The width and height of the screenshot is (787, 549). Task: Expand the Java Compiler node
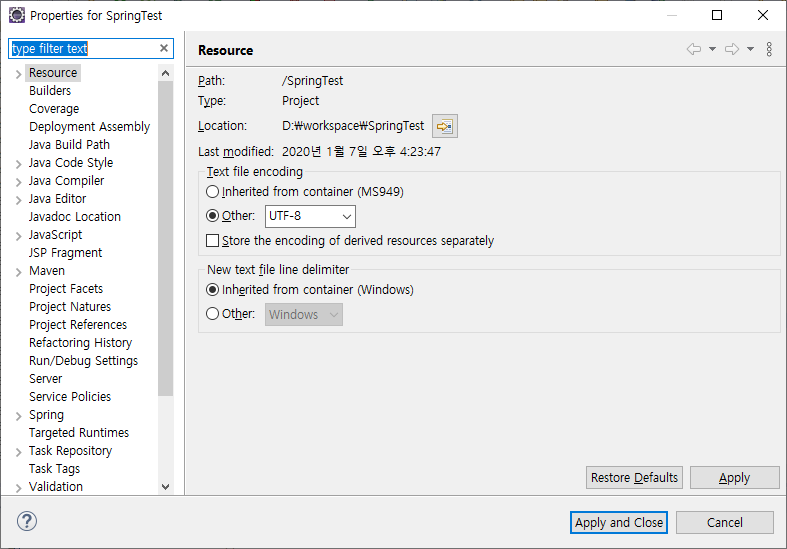pyautogui.click(x=19, y=182)
